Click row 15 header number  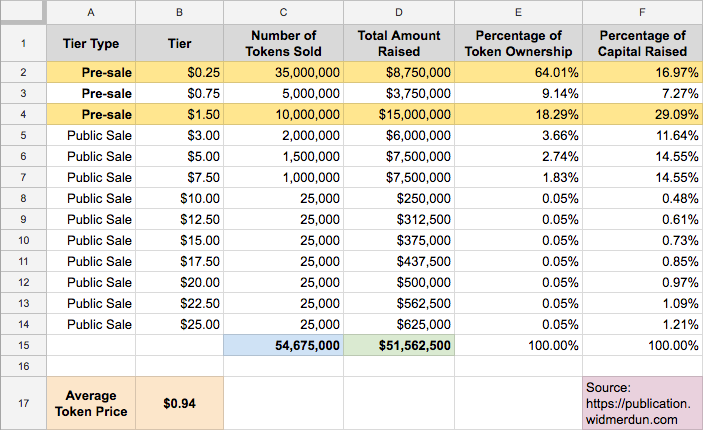click(x=23, y=345)
